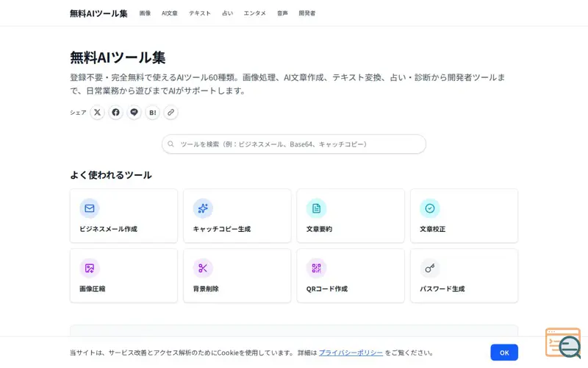The height and width of the screenshot is (368, 588).
Task: Accept cookies with the OK button
Action: [x=504, y=353]
